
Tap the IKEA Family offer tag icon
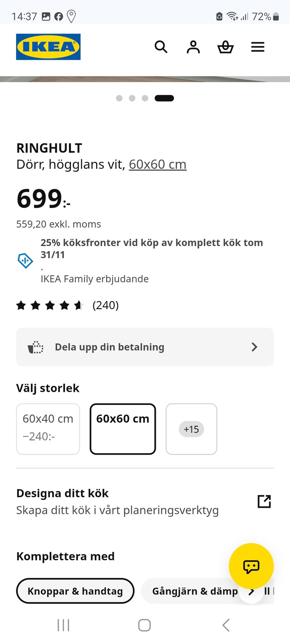pos(25,261)
